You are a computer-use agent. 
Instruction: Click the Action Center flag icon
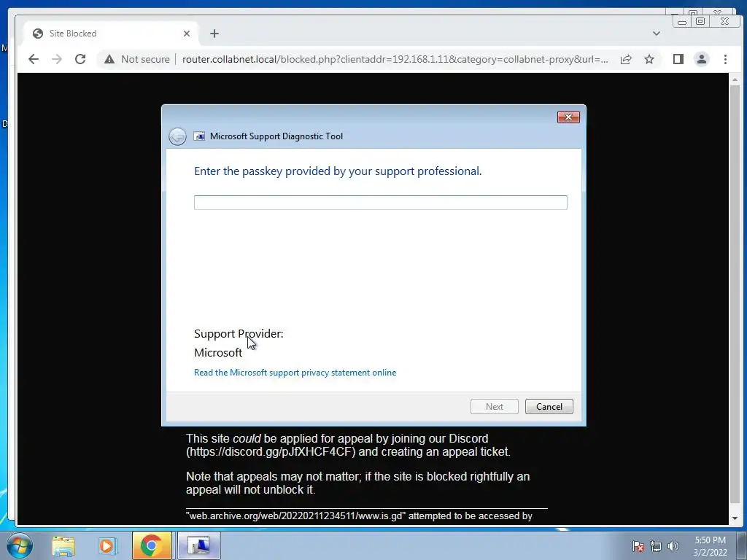tap(638, 545)
